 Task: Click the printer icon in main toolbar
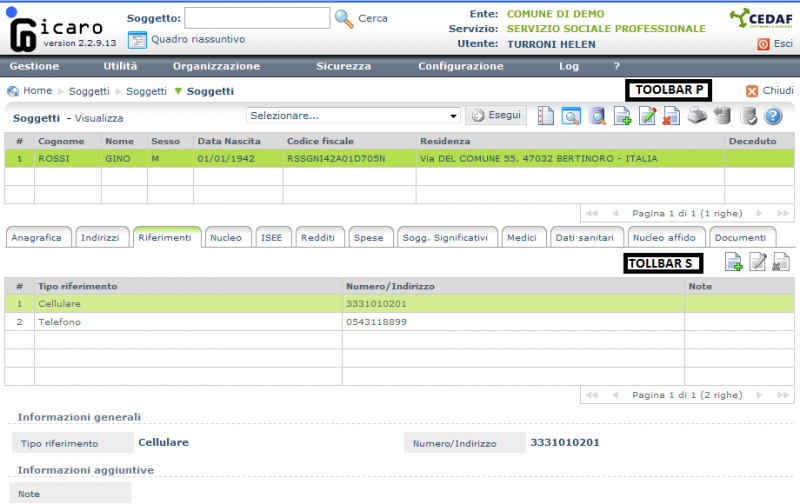tap(697, 116)
